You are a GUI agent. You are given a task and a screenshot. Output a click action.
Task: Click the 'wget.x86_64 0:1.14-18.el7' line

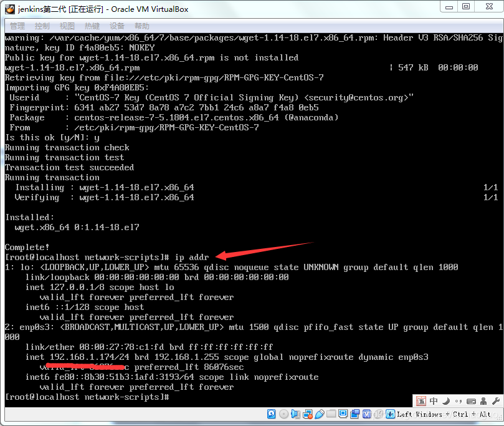point(77,227)
